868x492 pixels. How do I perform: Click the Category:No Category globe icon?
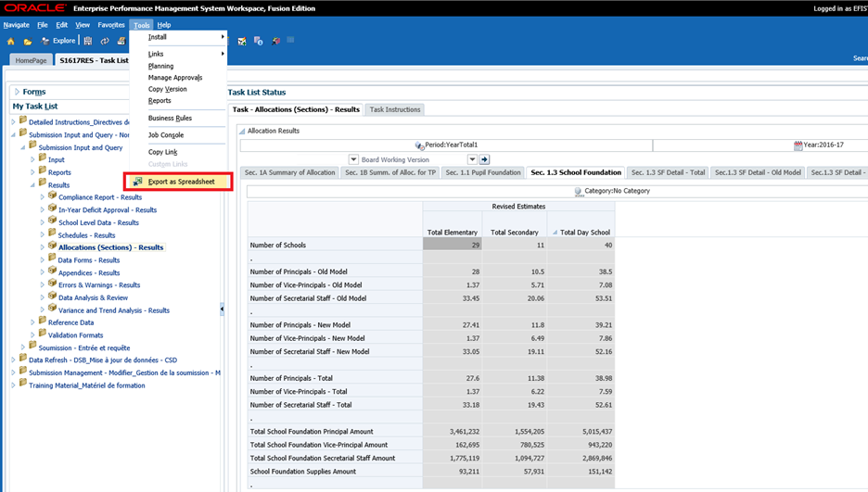pyautogui.click(x=579, y=191)
